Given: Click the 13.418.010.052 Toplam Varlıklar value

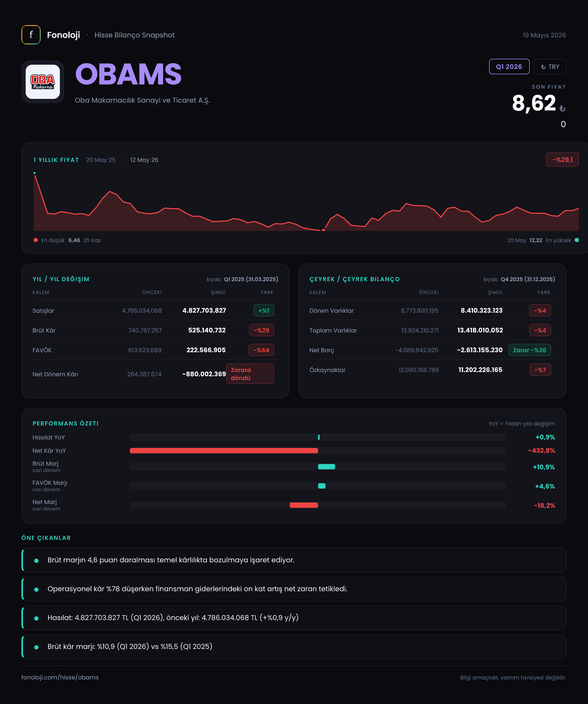Looking at the screenshot, I should point(480,330).
